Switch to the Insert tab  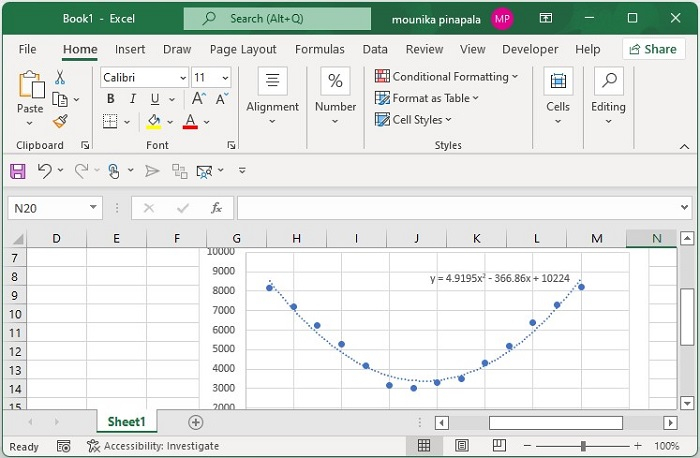pos(130,49)
